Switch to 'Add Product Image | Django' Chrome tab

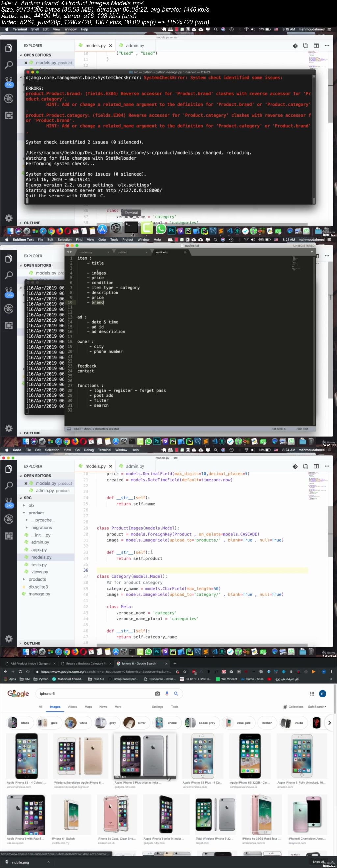(x=30, y=664)
